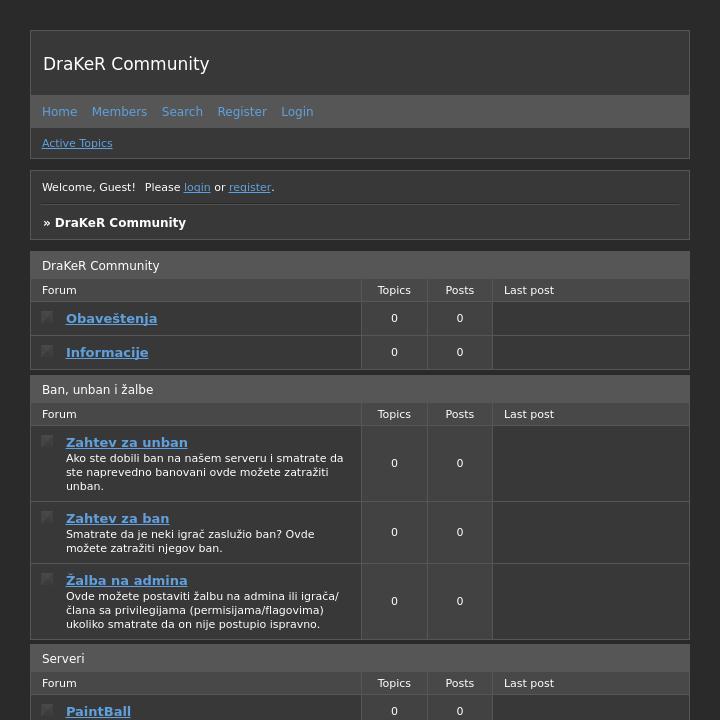720x720 pixels.
Task: Click the login link in the welcome message
Action: coord(197,187)
